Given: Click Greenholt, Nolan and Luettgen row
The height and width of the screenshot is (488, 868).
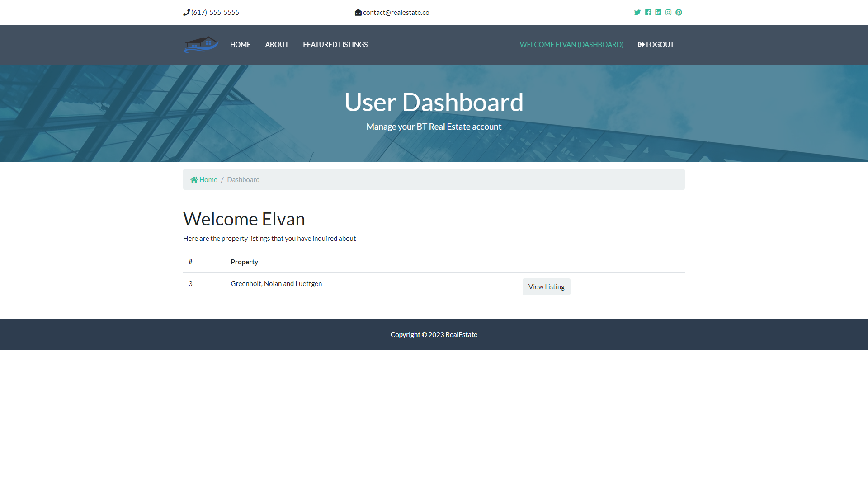Looking at the screenshot, I should (276, 283).
